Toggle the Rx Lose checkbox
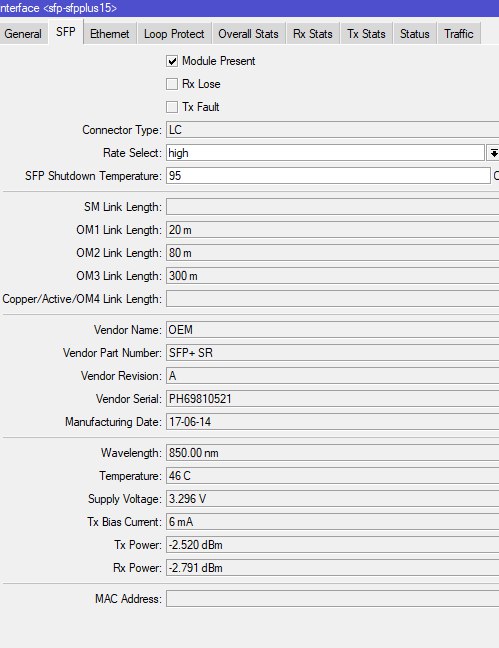499x648 pixels. point(172,84)
